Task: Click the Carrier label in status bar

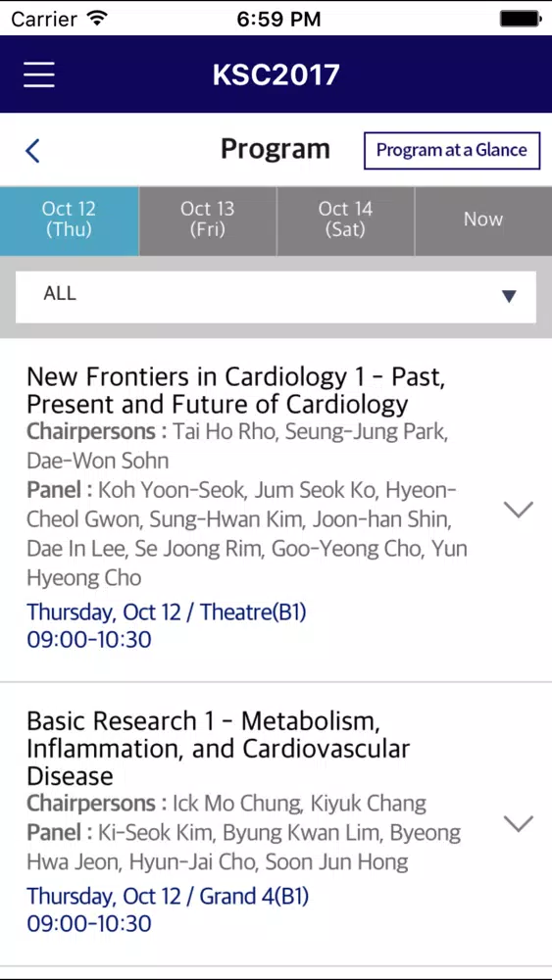Action: (46, 19)
